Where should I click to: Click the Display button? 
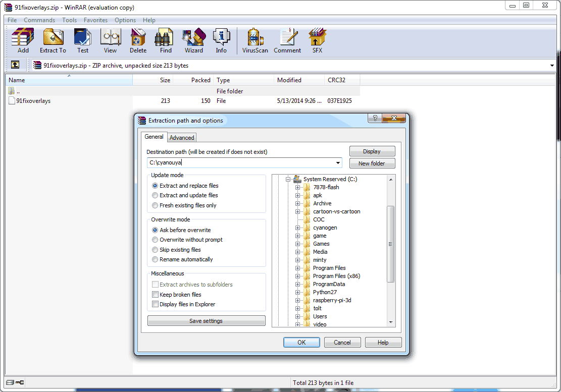(372, 151)
